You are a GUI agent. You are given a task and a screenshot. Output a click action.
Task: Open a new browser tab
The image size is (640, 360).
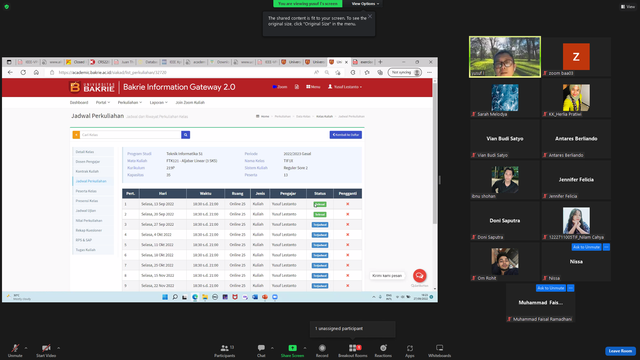coord(380,62)
